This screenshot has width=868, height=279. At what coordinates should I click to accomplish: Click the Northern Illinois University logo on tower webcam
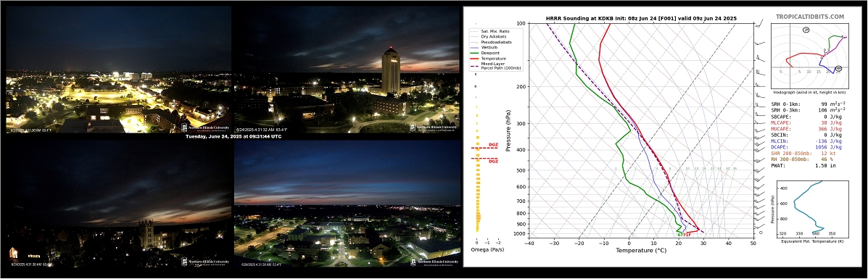pos(434,128)
